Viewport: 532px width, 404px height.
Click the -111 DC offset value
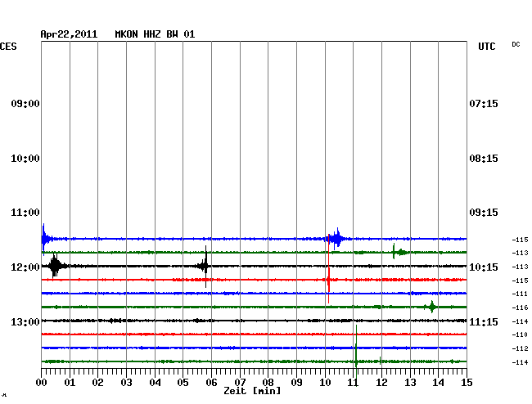click(x=520, y=294)
